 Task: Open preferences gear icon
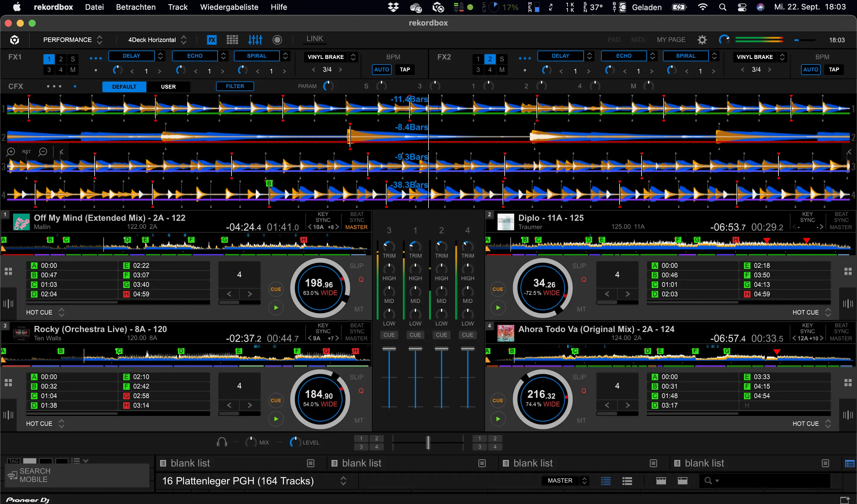[x=702, y=40]
